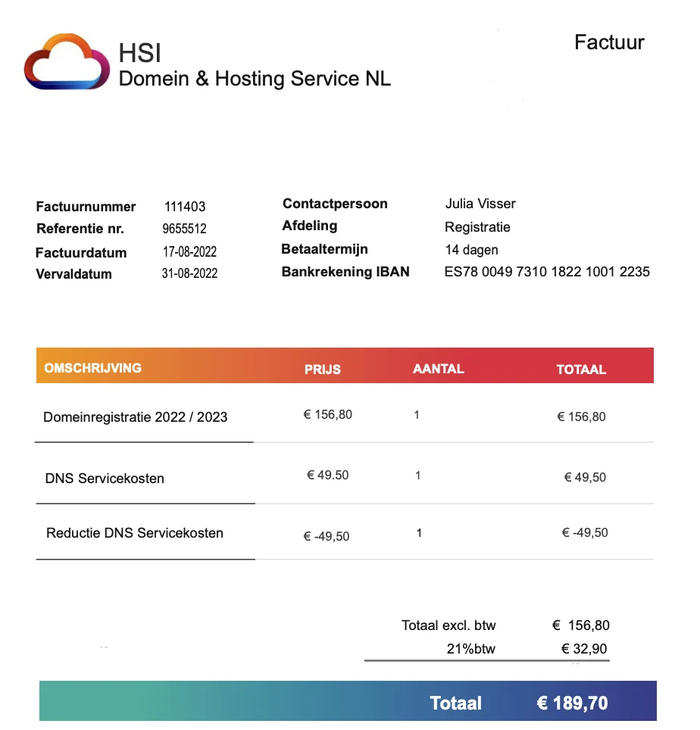Click the Domeinregistratie row total '€ 156,80'
The width and height of the screenshot is (700, 730).
point(581,416)
